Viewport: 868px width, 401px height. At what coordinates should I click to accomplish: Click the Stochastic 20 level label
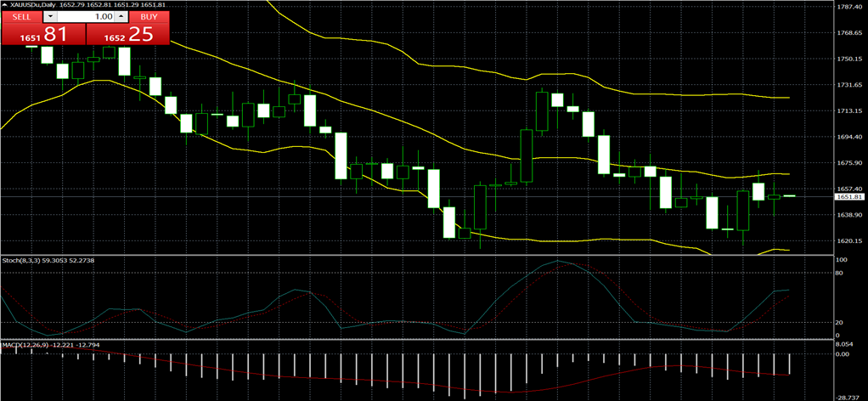coord(838,322)
